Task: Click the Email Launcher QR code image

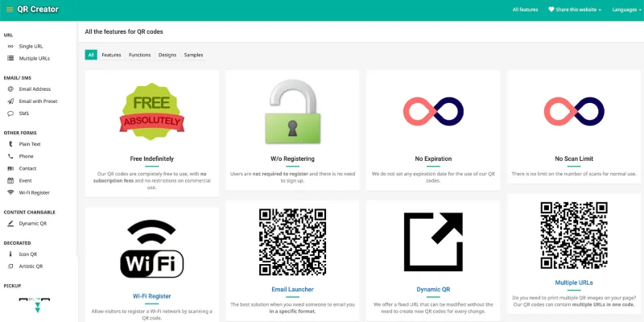Action: (x=292, y=242)
